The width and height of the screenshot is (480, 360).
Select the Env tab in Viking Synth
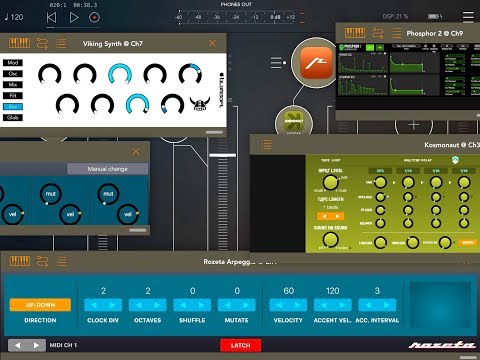[13, 107]
